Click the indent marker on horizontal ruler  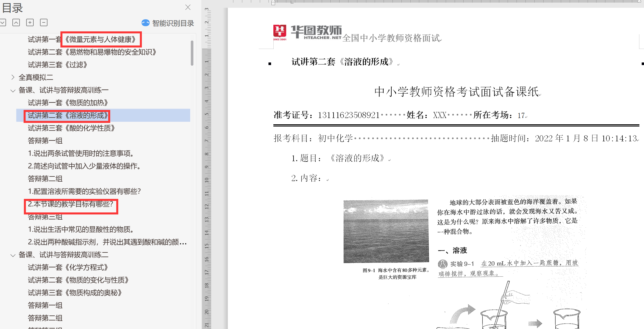coord(273,3)
